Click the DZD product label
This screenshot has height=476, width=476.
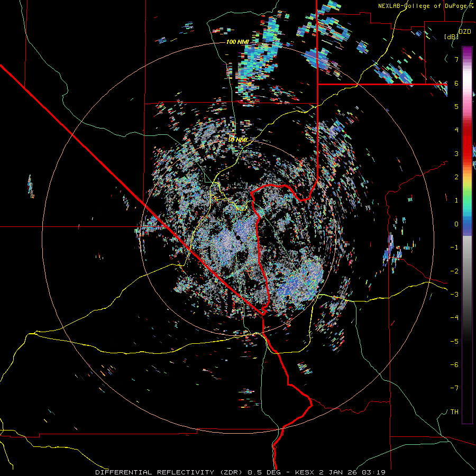click(x=465, y=32)
